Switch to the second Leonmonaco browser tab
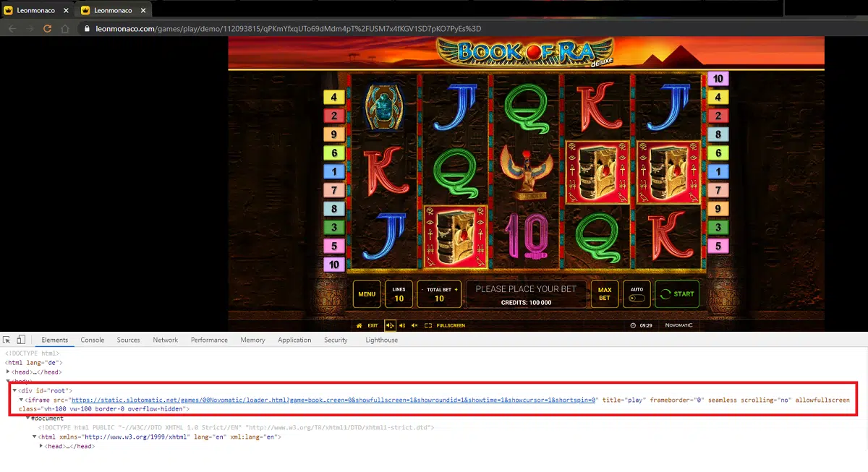Screen dimensions: 868x472 click(113, 10)
